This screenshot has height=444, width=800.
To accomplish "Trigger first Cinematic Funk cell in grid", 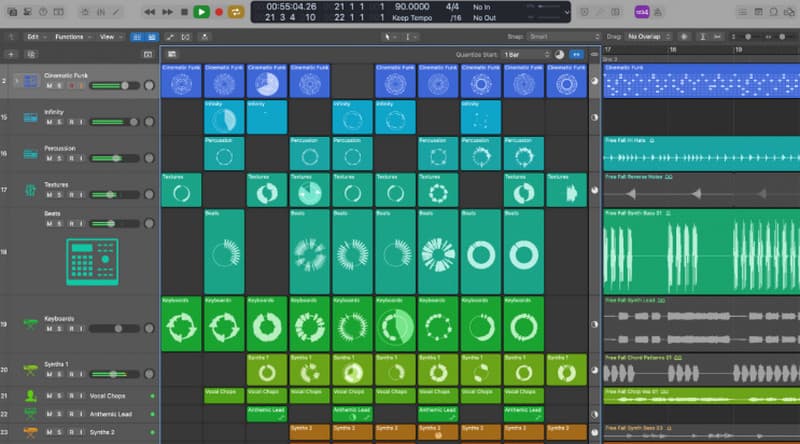I will click(182, 81).
